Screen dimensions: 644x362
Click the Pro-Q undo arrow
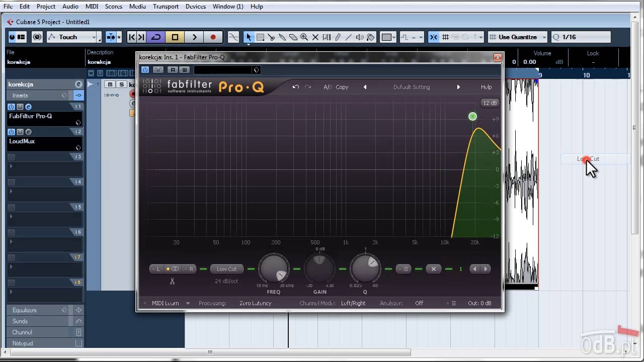[x=296, y=87]
